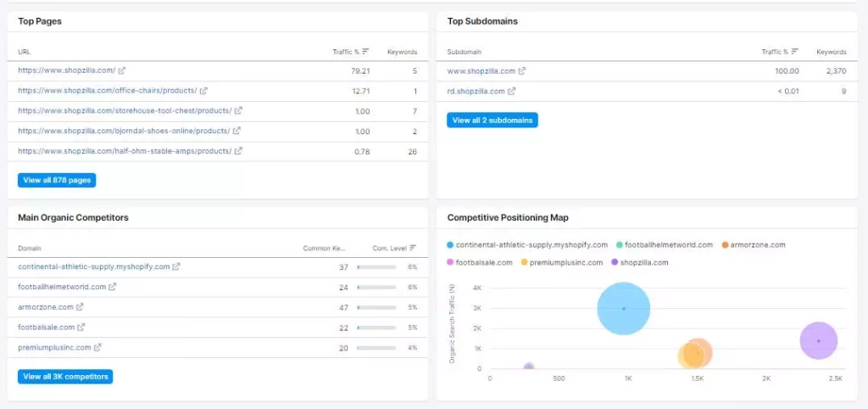868x409 pixels.
Task: Click the Subdomain column header
Action: (x=464, y=52)
